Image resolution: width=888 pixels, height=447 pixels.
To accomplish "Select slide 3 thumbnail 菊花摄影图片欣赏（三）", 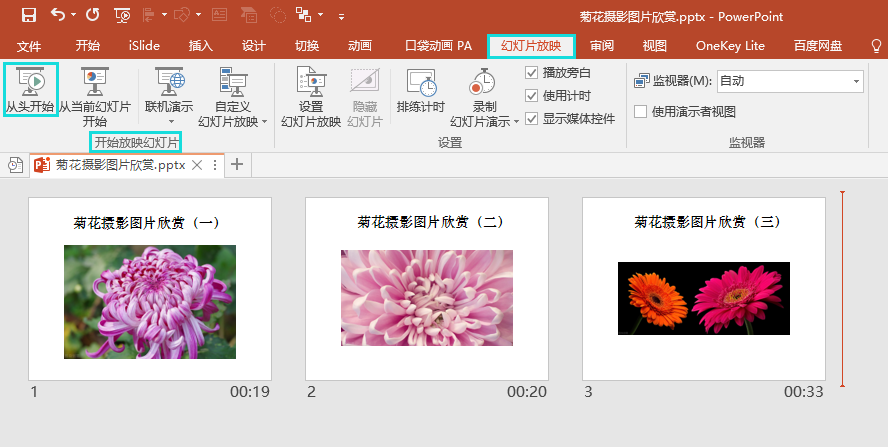I will (x=704, y=289).
